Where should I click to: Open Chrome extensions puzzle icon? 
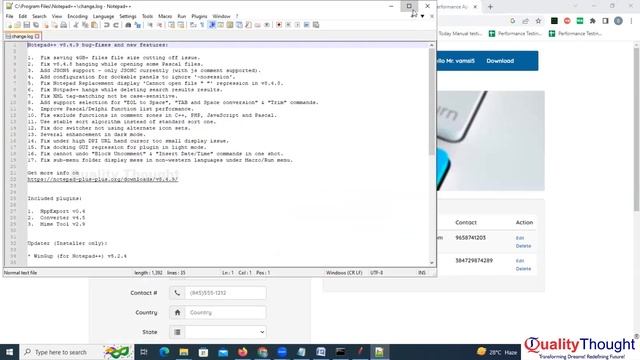pyautogui.click(x=593, y=21)
